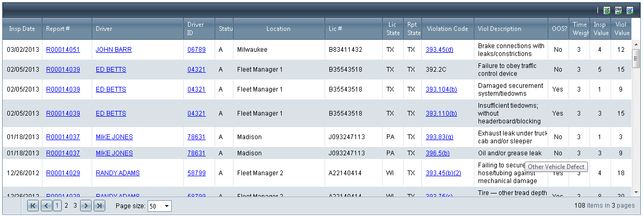Go to the next page
Viewport: 644px width, 216px height.
pos(86,206)
